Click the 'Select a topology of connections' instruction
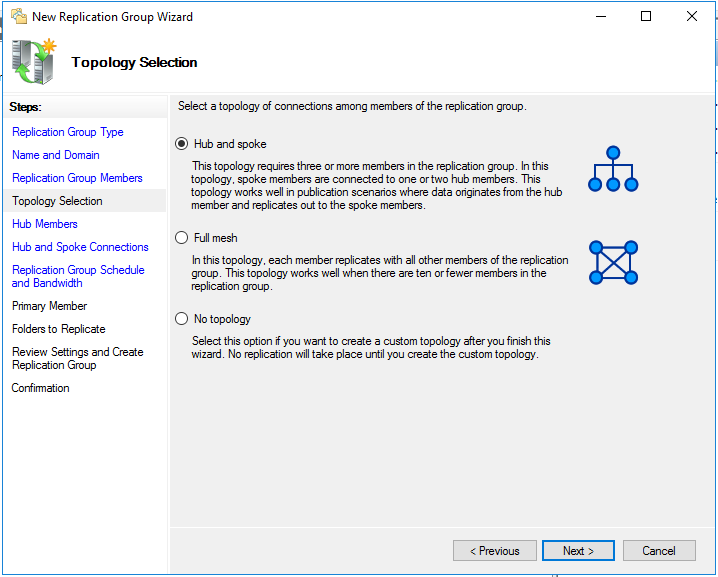The width and height of the screenshot is (718, 577). click(x=352, y=106)
